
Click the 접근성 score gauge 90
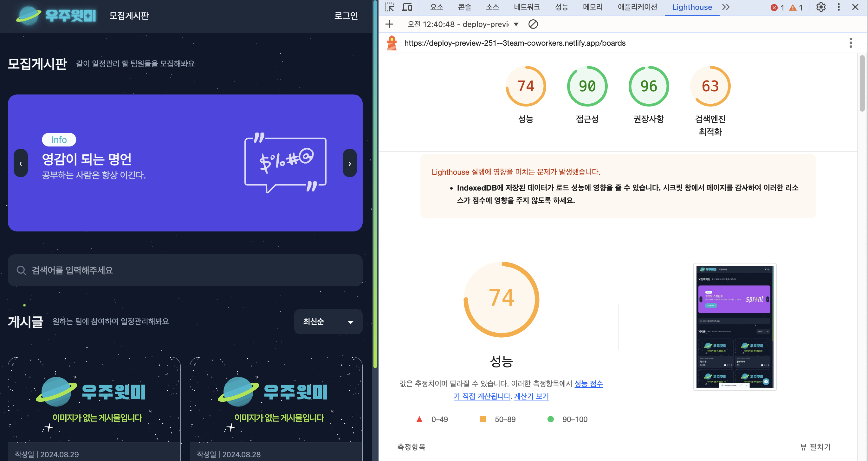(x=587, y=86)
